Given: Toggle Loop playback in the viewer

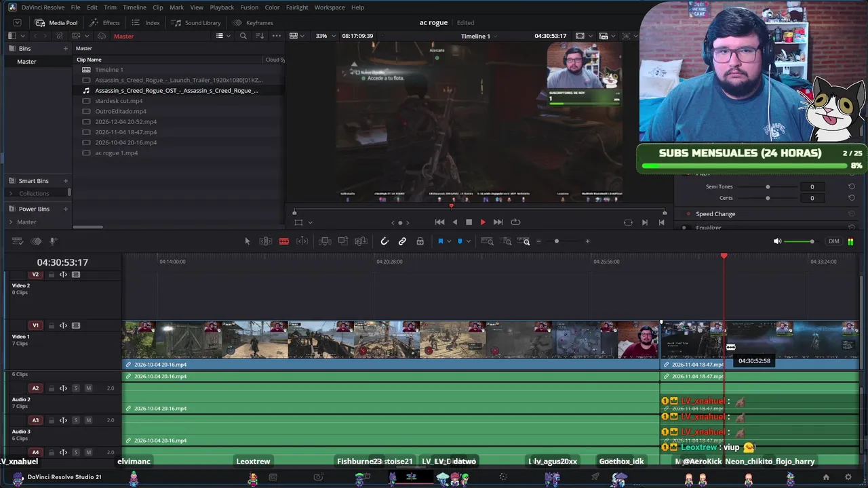Looking at the screenshot, I should coord(515,222).
